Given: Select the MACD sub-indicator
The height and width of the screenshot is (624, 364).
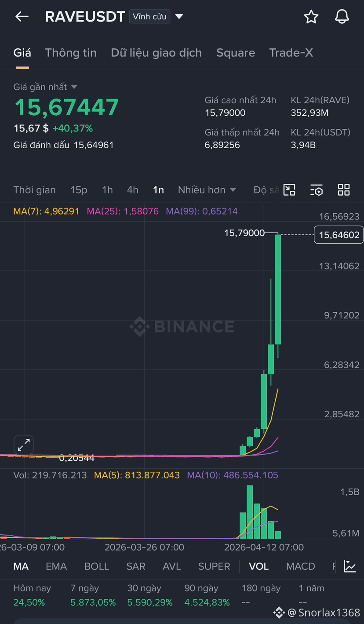Looking at the screenshot, I should coord(301,566).
